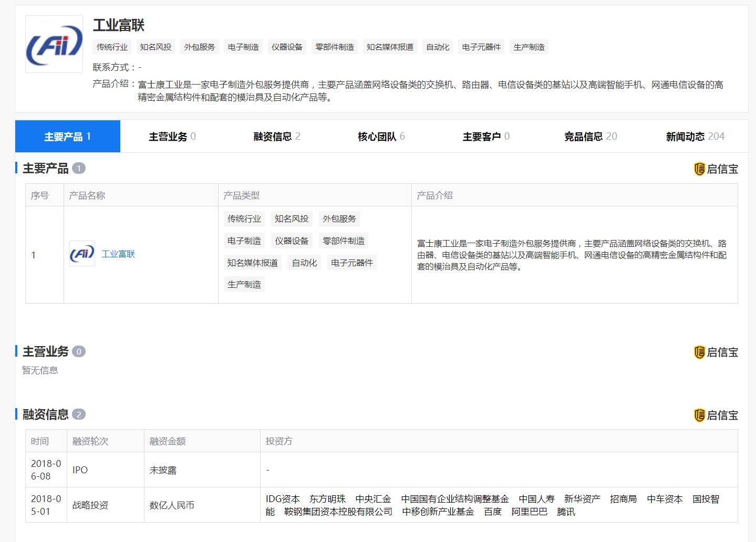Select the 自动化 tag chip
The image size is (756, 542).
click(x=438, y=47)
